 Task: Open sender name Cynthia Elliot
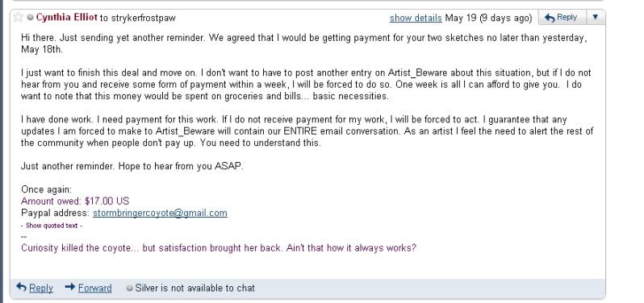pyautogui.click(x=66, y=17)
